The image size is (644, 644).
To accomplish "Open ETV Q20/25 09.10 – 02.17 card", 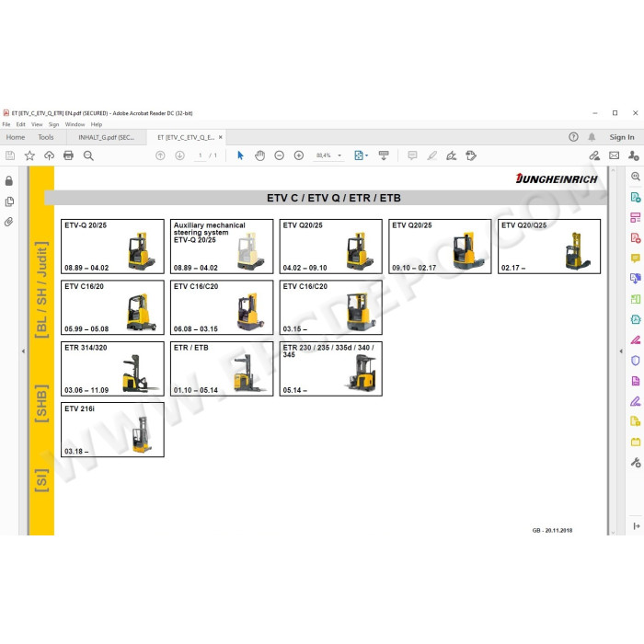I will point(440,247).
